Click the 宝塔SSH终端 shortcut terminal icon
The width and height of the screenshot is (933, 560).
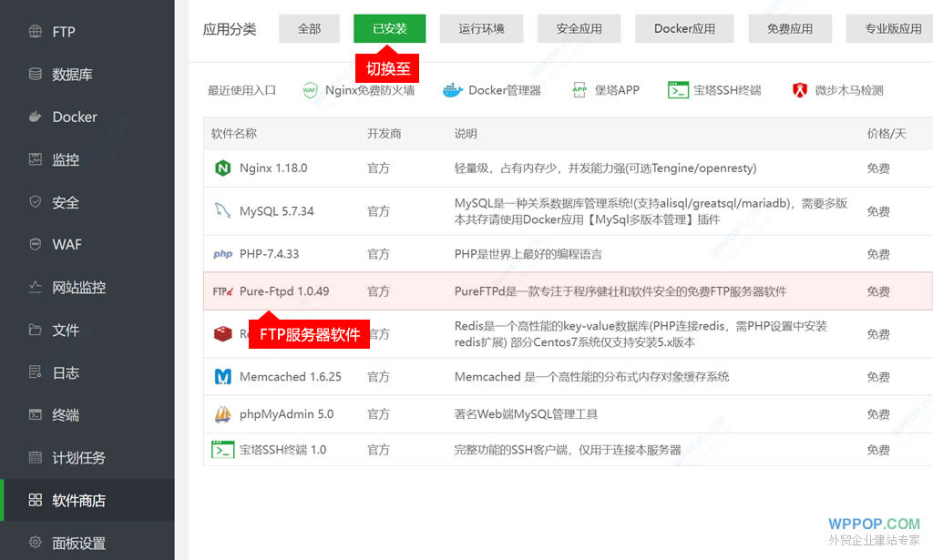coord(678,90)
